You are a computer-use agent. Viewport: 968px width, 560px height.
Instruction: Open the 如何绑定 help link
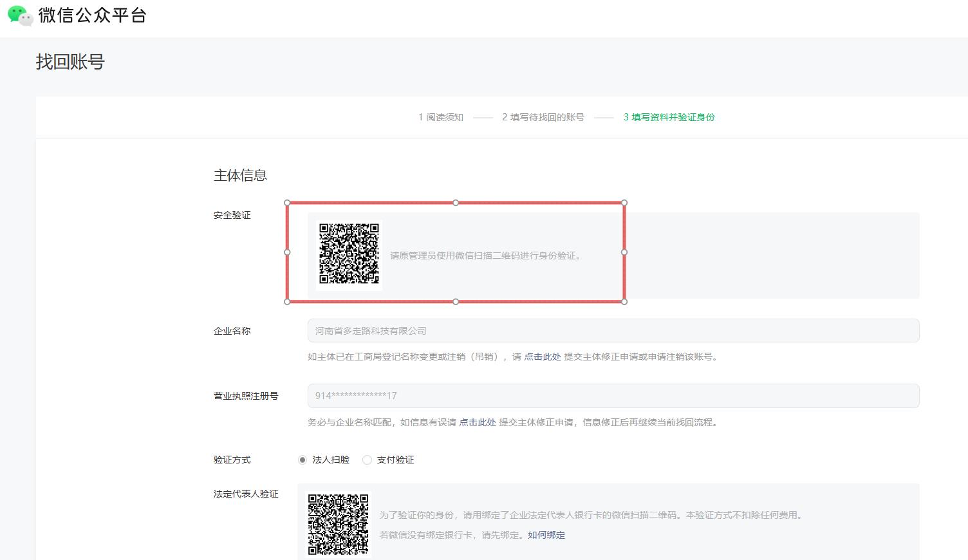[x=546, y=535]
